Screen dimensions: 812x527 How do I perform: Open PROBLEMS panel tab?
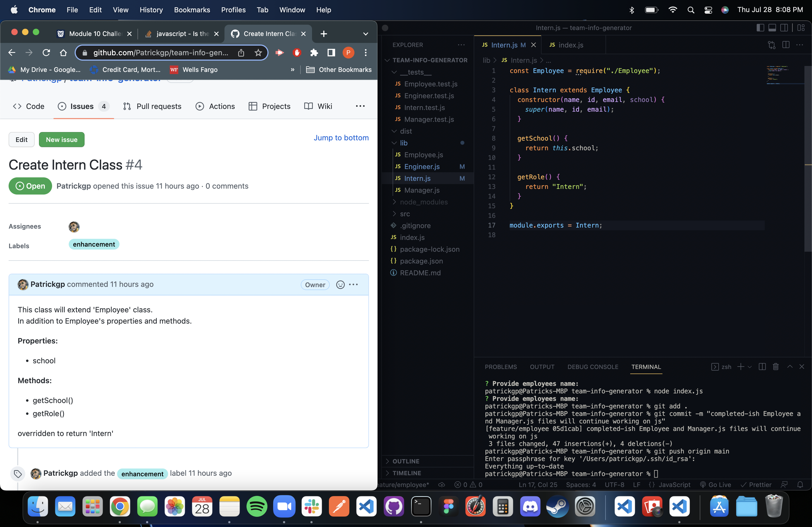pyautogui.click(x=501, y=367)
